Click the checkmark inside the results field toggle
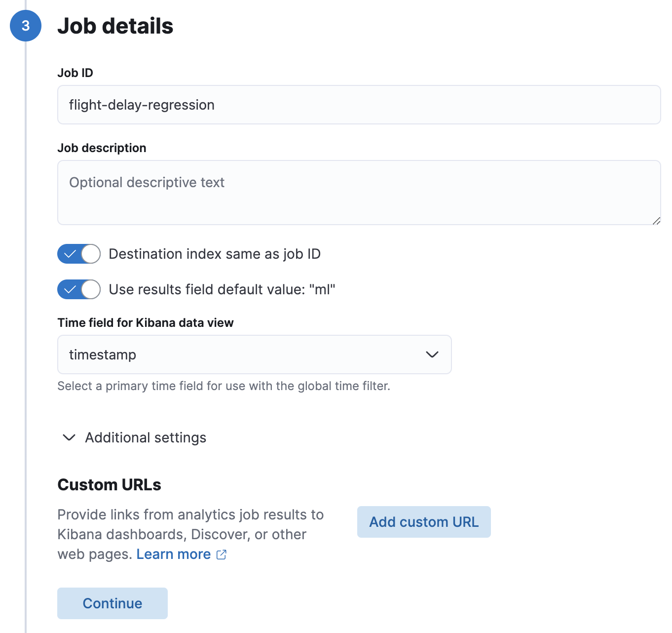This screenshot has height=633, width=672. 71,289
